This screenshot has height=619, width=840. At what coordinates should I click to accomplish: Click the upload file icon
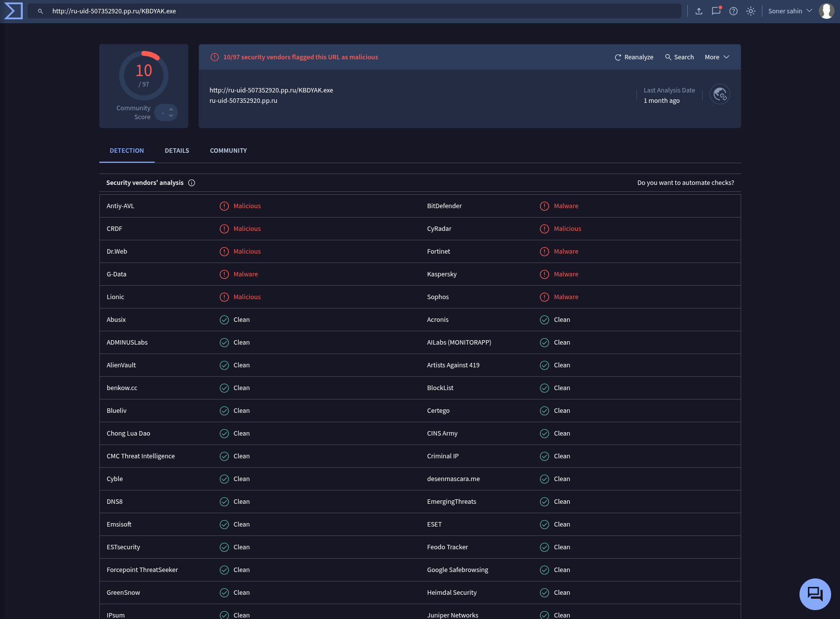pyautogui.click(x=699, y=11)
